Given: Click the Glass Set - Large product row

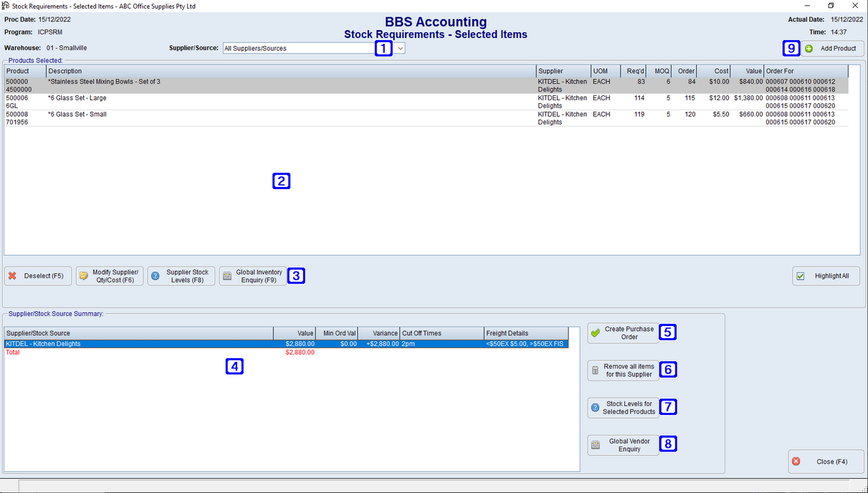Looking at the screenshot, I should [x=215, y=102].
